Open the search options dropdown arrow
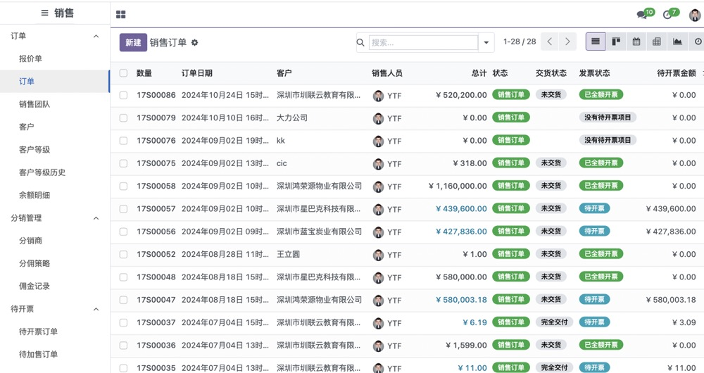The width and height of the screenshot is (704, 373). [486, 43]
